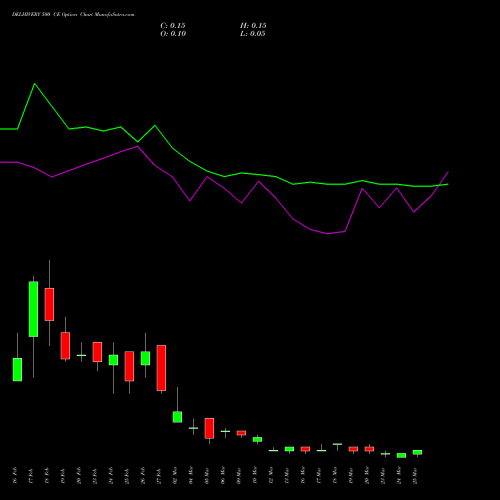Select the '27 Feb' date axis label
500x500 pixels.
159,476
